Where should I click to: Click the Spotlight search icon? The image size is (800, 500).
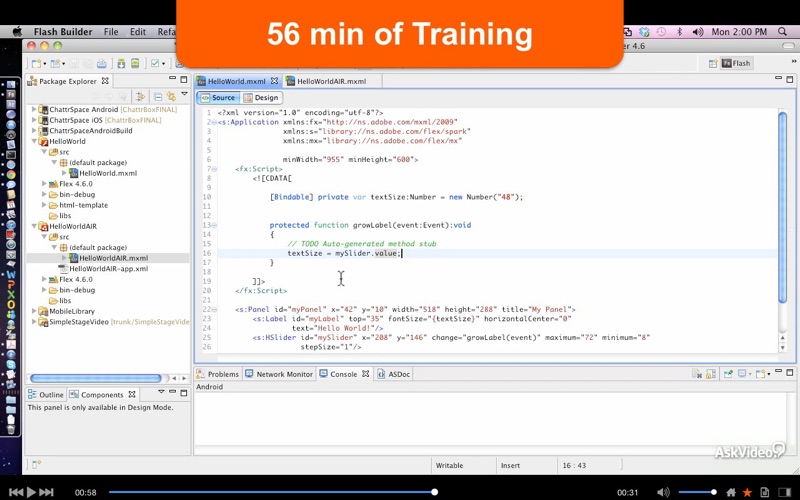pyautogui.click(x=782, y=32)
